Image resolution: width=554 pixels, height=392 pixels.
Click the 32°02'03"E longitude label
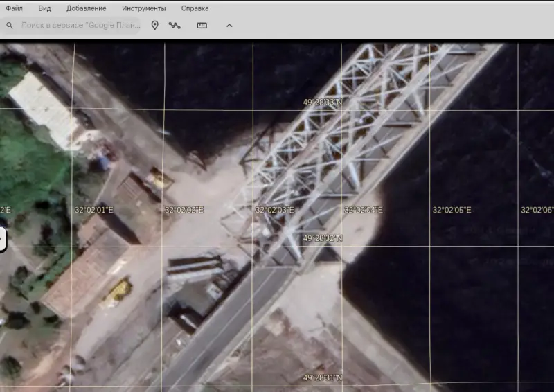[274, 210]
